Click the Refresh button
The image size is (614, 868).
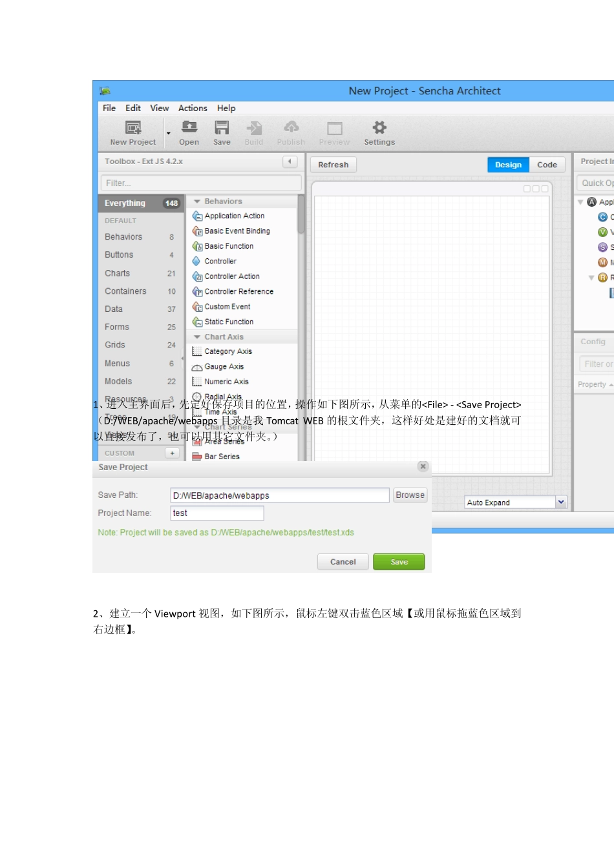click(333, 165)
